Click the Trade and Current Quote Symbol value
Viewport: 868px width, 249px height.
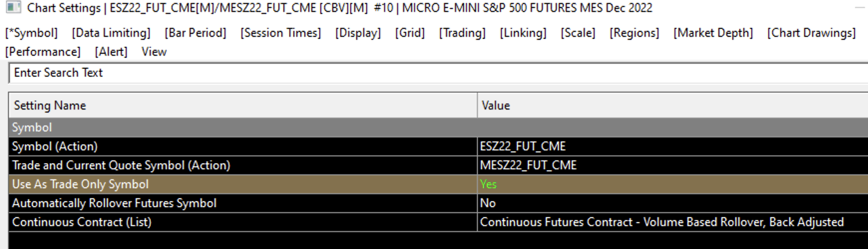(528, 165)
